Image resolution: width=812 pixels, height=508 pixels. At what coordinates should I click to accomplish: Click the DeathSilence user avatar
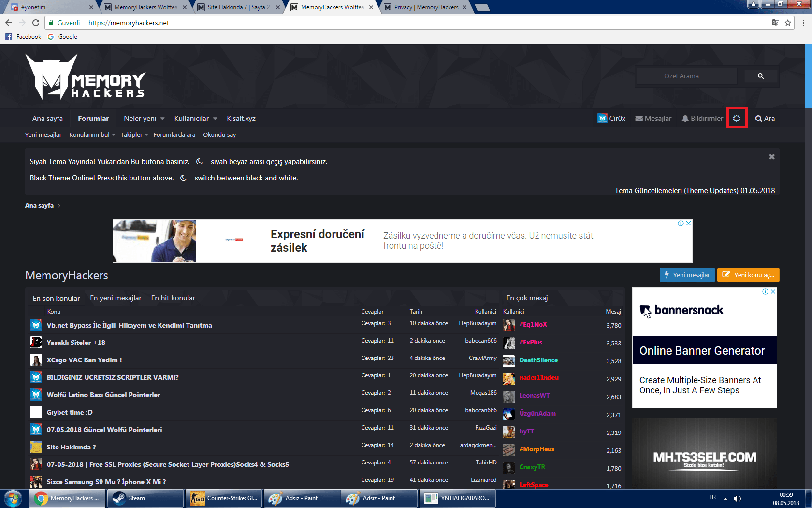click(x=508, y=360)
